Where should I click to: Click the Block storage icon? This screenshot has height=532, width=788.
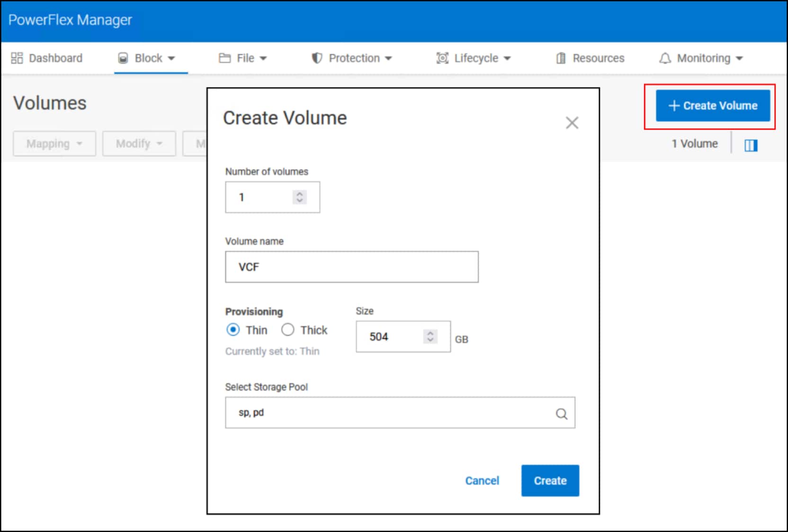(123, 58)
